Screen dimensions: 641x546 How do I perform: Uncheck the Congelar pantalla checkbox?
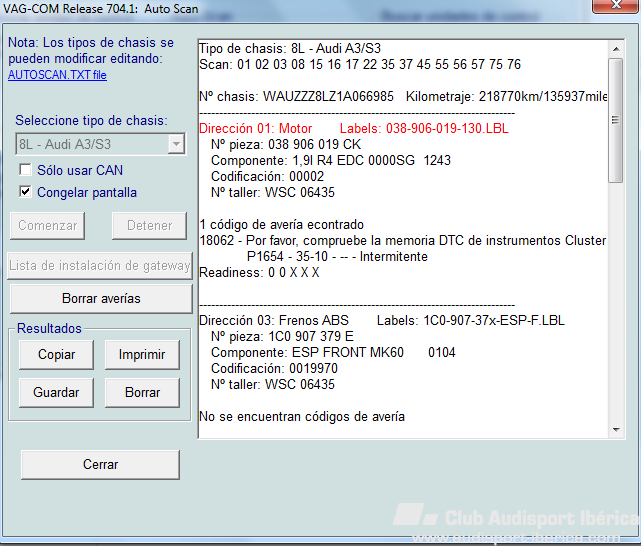pyautogui.click(x=26, y=192)
